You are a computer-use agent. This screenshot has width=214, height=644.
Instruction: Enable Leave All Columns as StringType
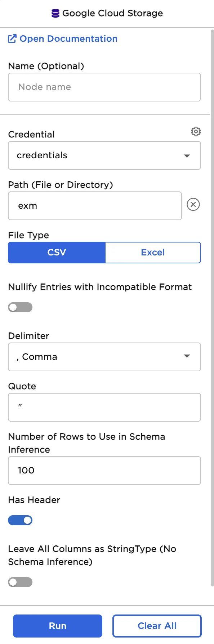[20, 582]
